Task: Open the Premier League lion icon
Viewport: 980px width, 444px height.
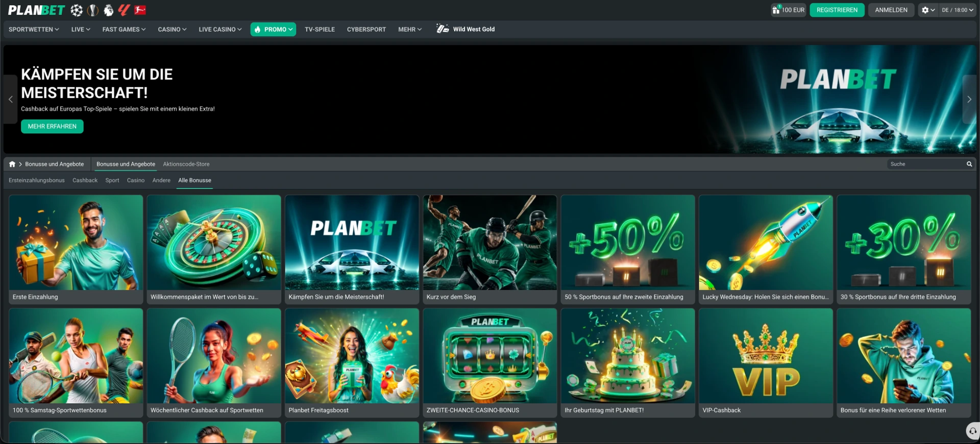Action: (108, 10)
